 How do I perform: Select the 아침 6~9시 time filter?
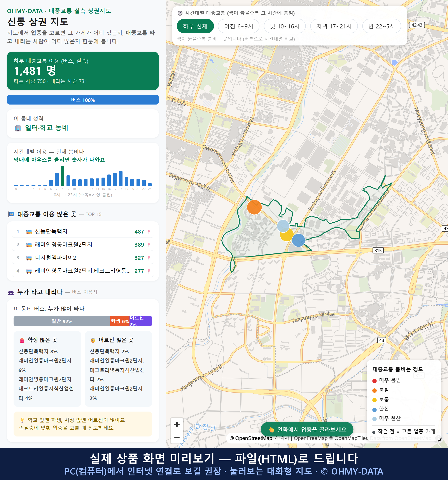238,26
